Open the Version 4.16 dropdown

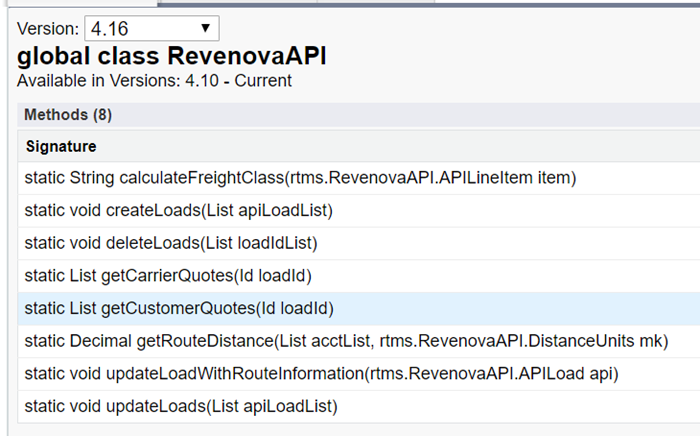[152, 29]
